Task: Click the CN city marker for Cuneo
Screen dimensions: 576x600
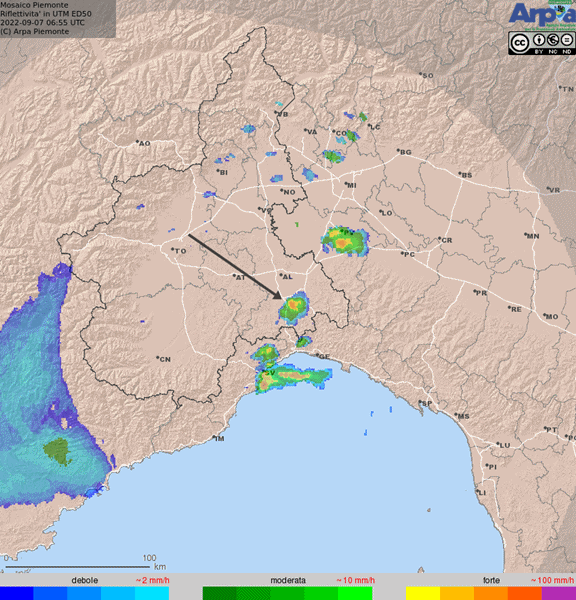Action: tap(163, 359)
